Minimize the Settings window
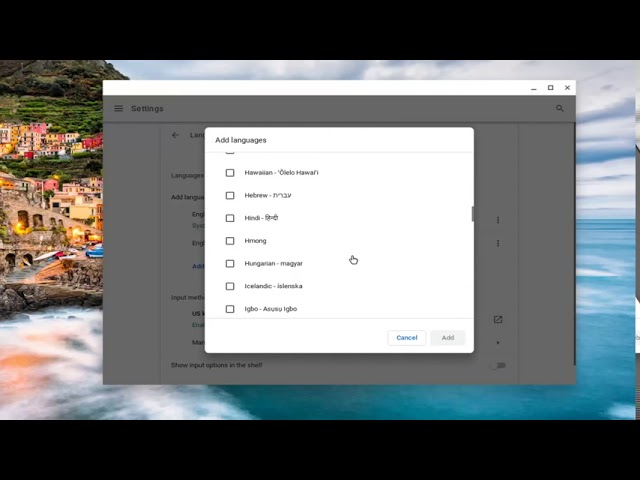The height and width of the screenshot is (480, 640). click(x=534, y=88)
